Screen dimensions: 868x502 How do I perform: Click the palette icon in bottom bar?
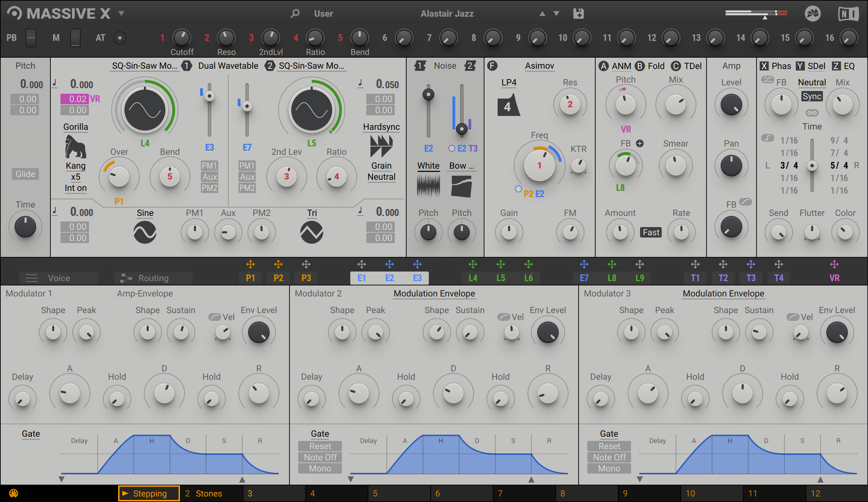click(x=14, y=493)
